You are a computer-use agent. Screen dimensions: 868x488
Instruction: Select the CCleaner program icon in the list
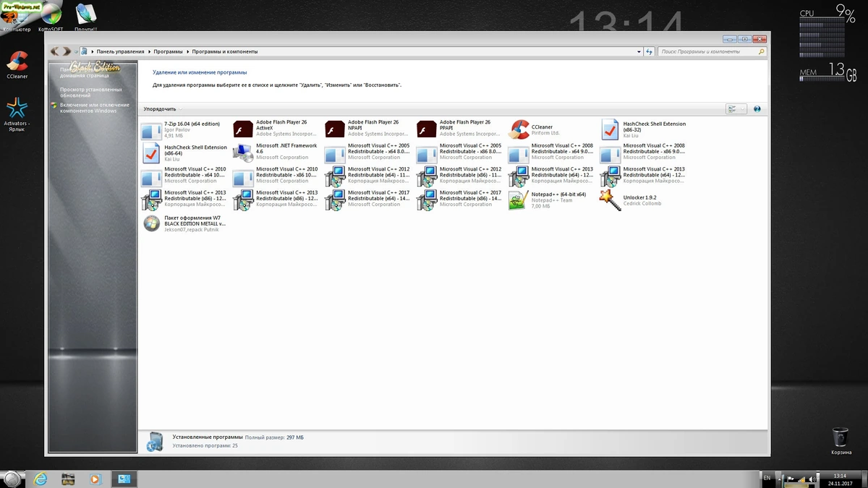click(x=519, y=130)
